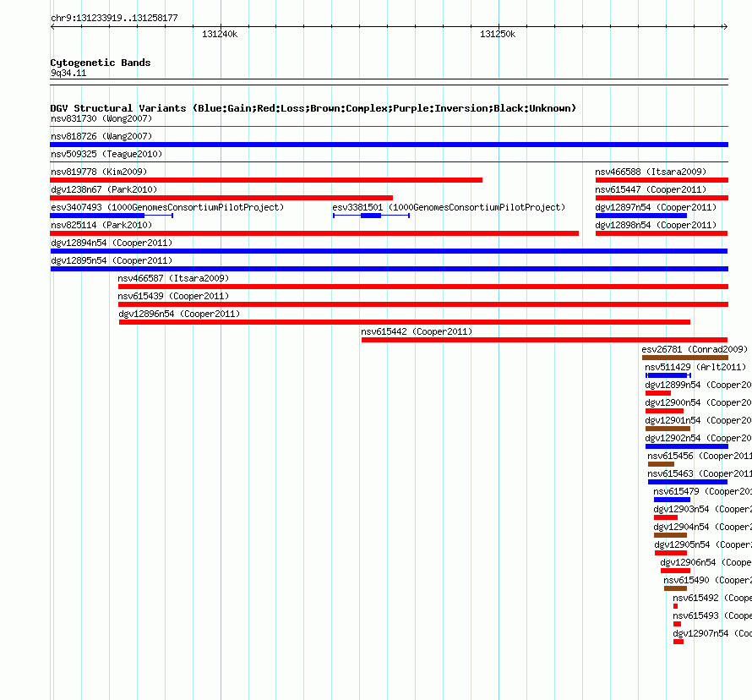Select the 9q34.11 band label
This screenshot has width=752, height=700.
coord(68,73)
